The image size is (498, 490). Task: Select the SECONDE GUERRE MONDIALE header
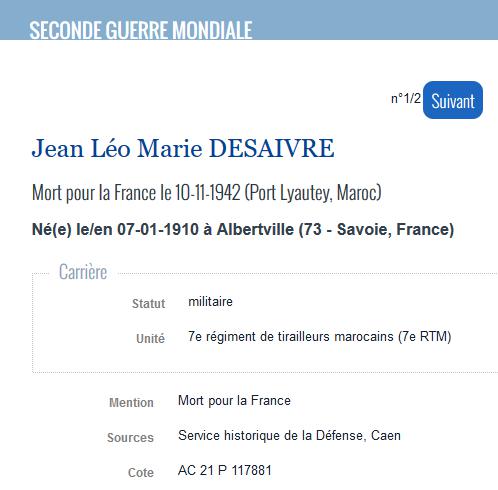(141, 30)
